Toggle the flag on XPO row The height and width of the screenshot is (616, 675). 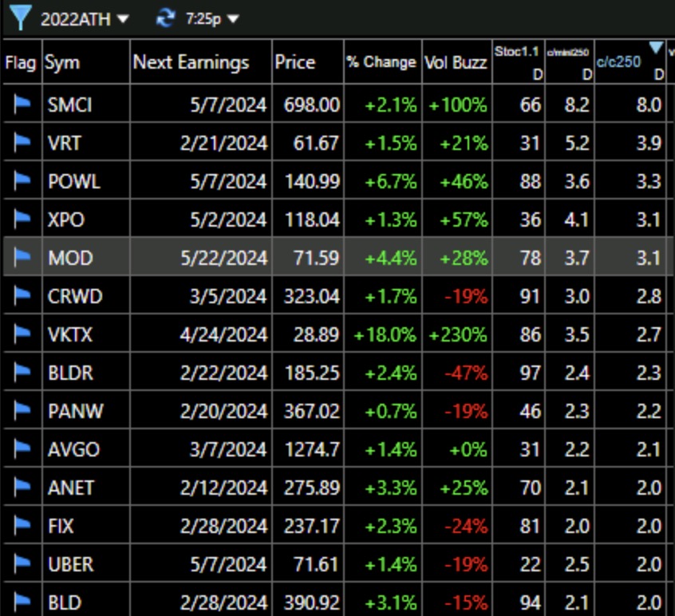pos(22,219)
